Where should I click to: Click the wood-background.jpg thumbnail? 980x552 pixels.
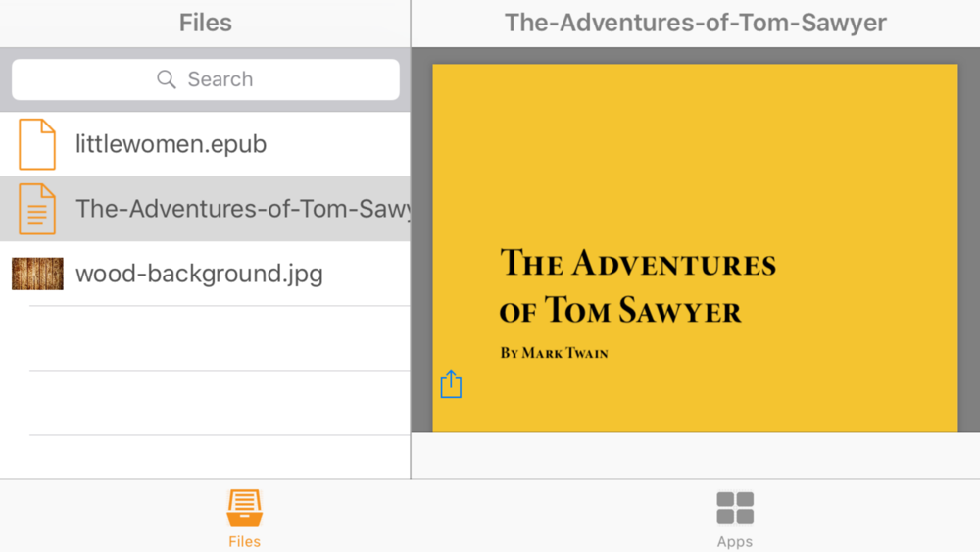(x=37, y=274)
